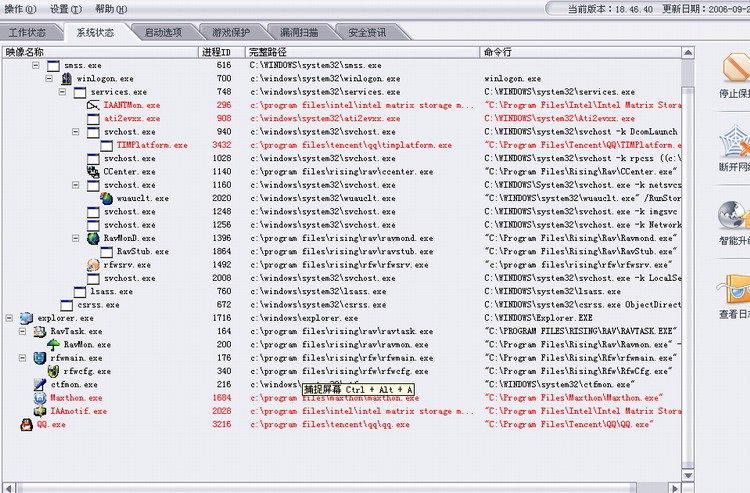This screenshot has width=750, height=493.
Task: Click the rfwcfg.exe process icon
Action: [x=53, y=371]
